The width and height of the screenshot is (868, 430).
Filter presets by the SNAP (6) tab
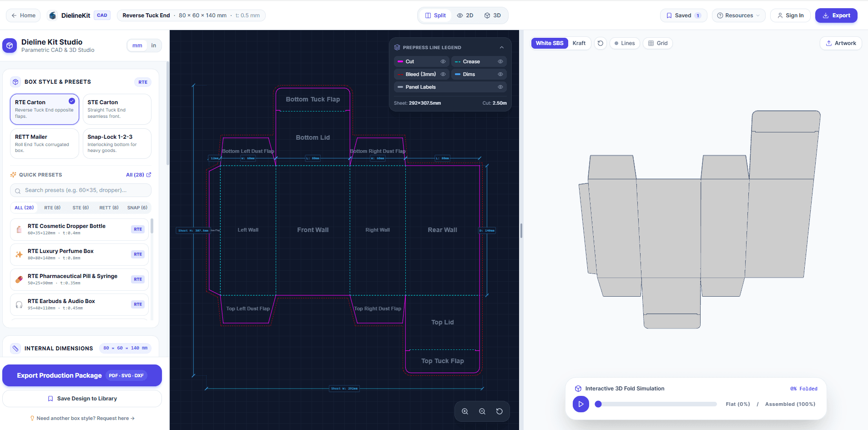click(x=137, y=207)
